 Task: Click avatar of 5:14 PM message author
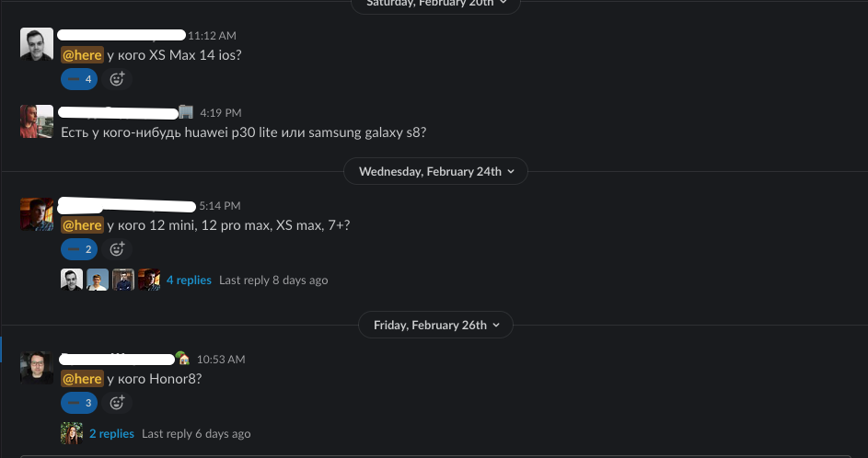[x=37, y=214]
